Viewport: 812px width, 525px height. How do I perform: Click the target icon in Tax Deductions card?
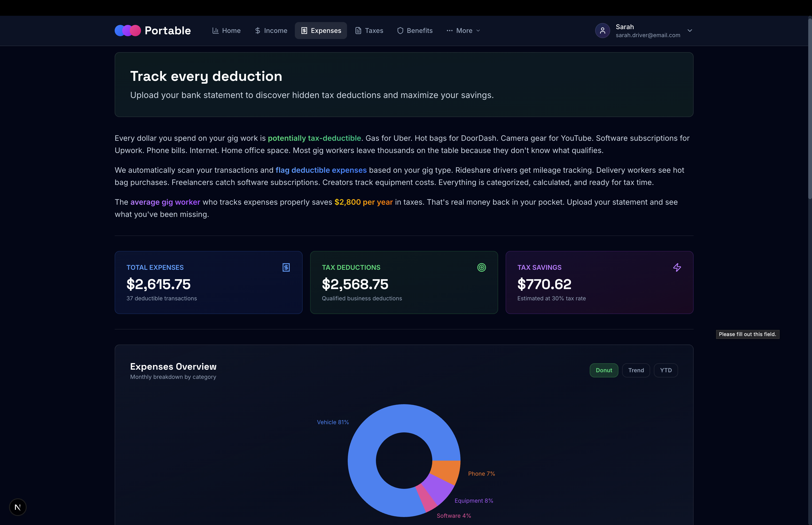tap(481, 267)
